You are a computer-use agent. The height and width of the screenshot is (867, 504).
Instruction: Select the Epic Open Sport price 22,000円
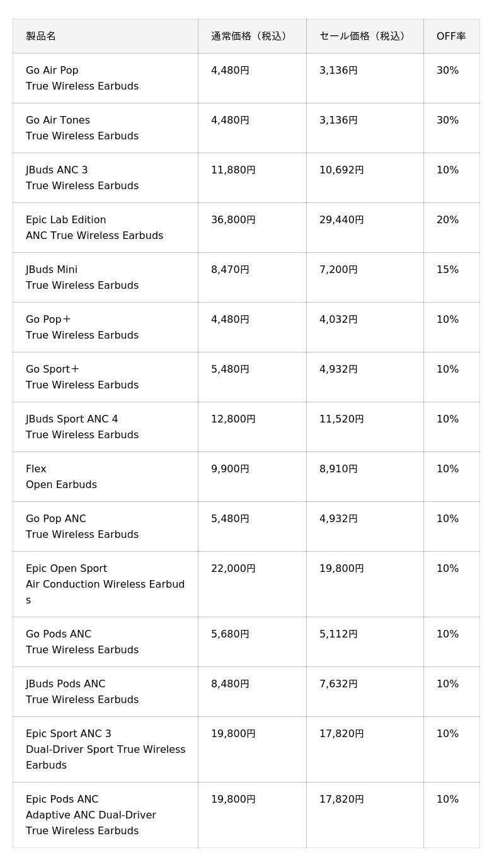pyautogui.click(x=233, y=569)
